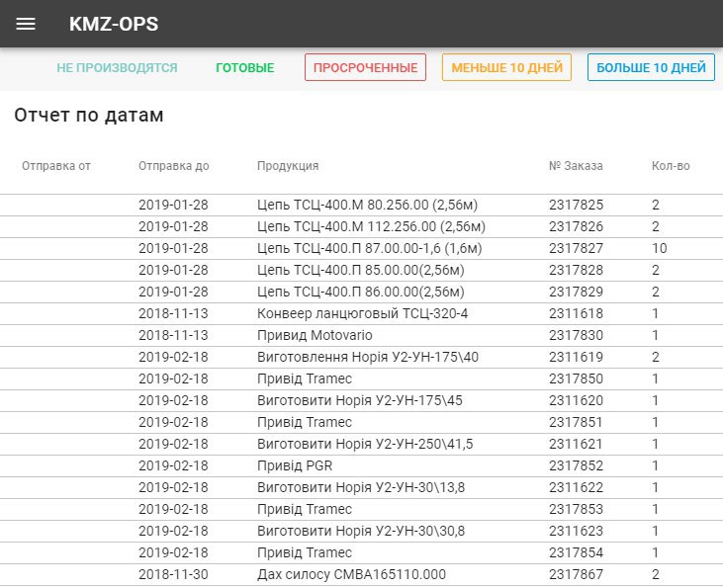The height and width of the screenshot is (588, 723).
Task: Select the ГОТОВЫЕ filter
Action: click(245, 68)
